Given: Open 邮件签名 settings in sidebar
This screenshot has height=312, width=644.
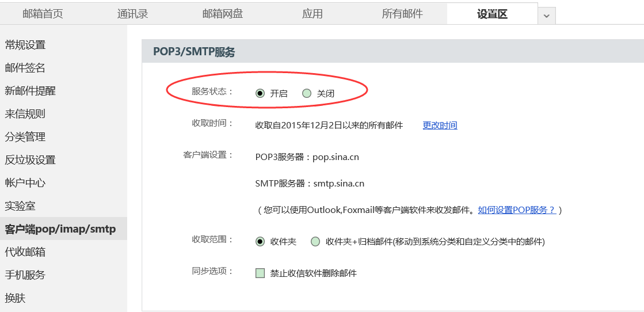Looking at the screenshot, I should 25,68.
